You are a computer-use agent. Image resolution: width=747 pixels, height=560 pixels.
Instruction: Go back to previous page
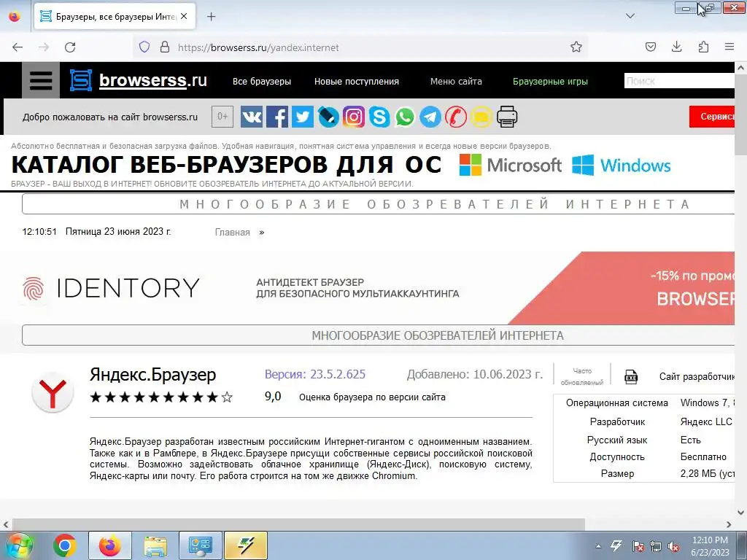[18, 47]
